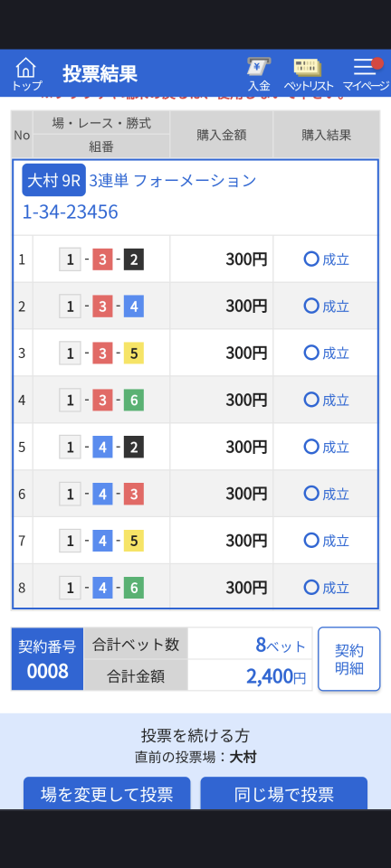This screenshot has height=868, width=391.
Task: Select the 成立 circle in row 4
Action: click(x=311, y=400)
